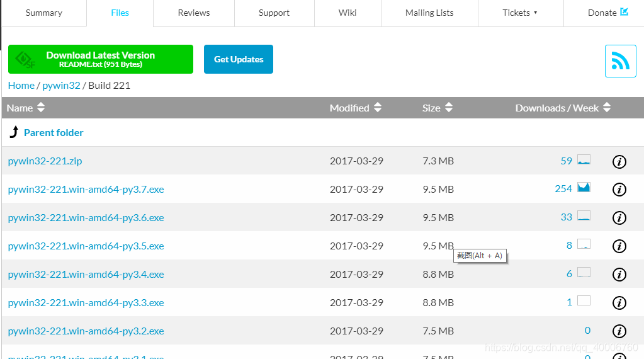Download pywin32-221.win-amd64-py3.6.exe
The height and width of the screenshot is (359, 644).
[x=86, y=218]
